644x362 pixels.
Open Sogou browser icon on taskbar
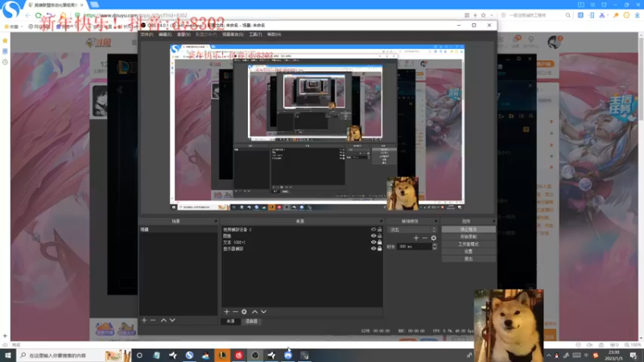point(189,355)
